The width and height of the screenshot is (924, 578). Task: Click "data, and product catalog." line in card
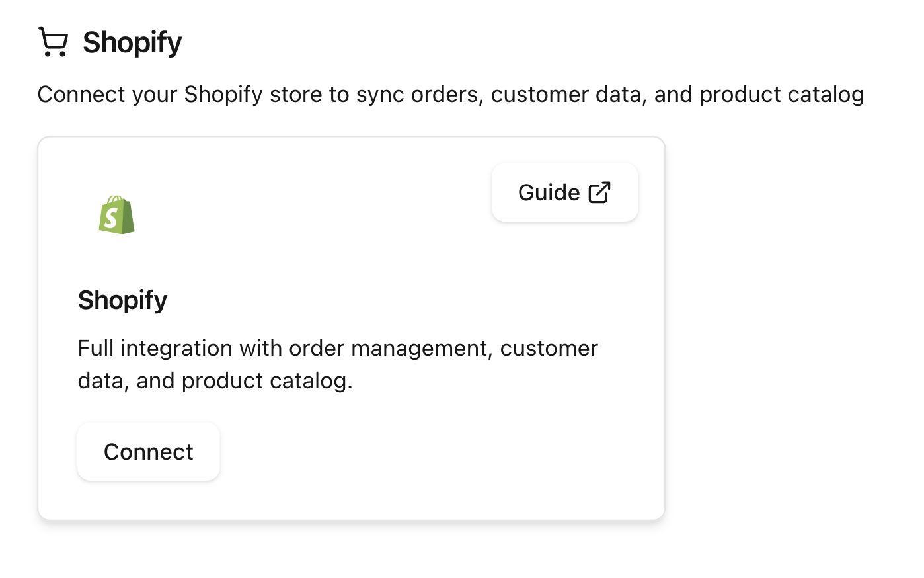215,380
